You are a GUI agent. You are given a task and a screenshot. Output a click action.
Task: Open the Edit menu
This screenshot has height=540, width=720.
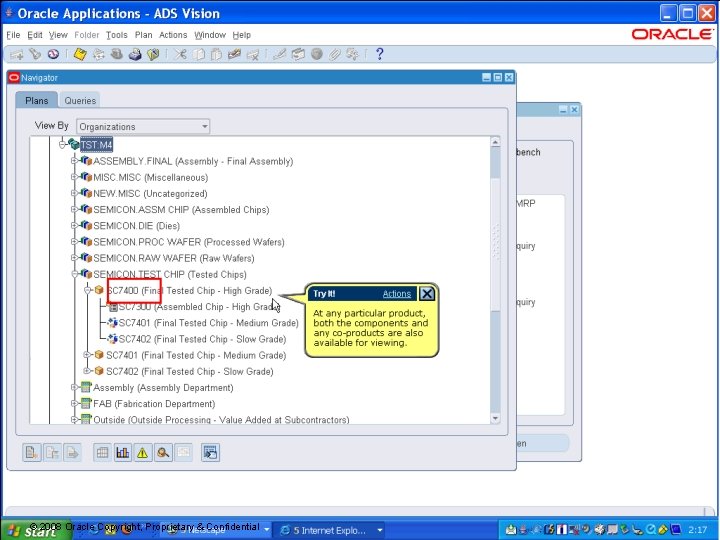pos(35,35)
